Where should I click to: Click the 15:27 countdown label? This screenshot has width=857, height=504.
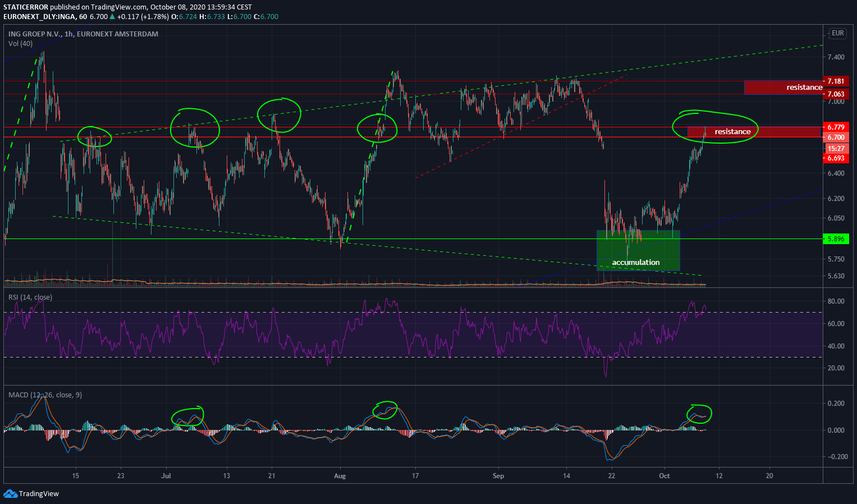(x=836, y=149)
